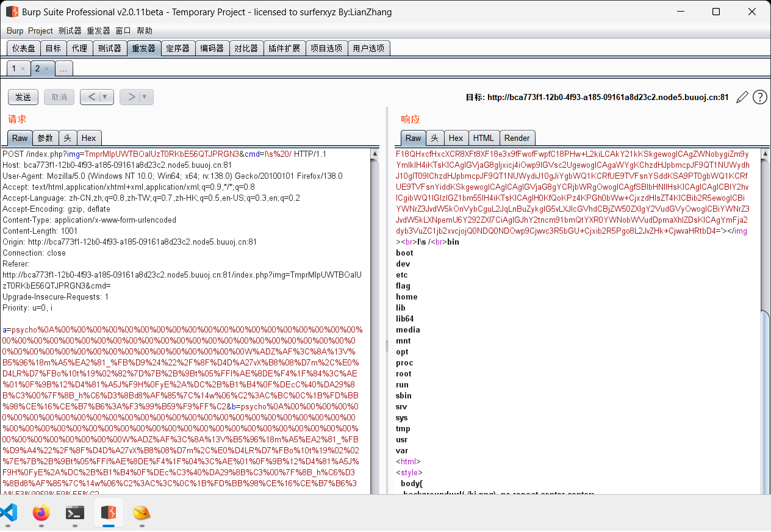The width and height of the screenshot is (771, 532).
Task: Open the Project menu
Action: pyautogui.click(x=40, y=31)
